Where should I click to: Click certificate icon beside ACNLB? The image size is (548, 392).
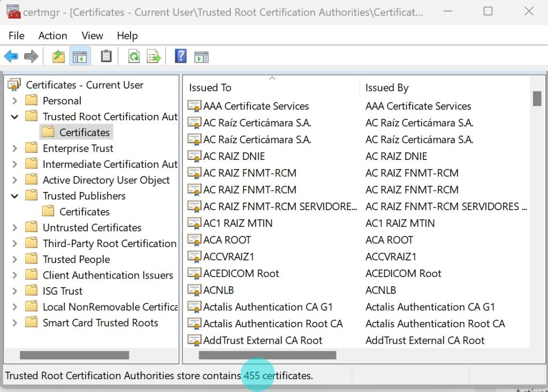point(194,290)
